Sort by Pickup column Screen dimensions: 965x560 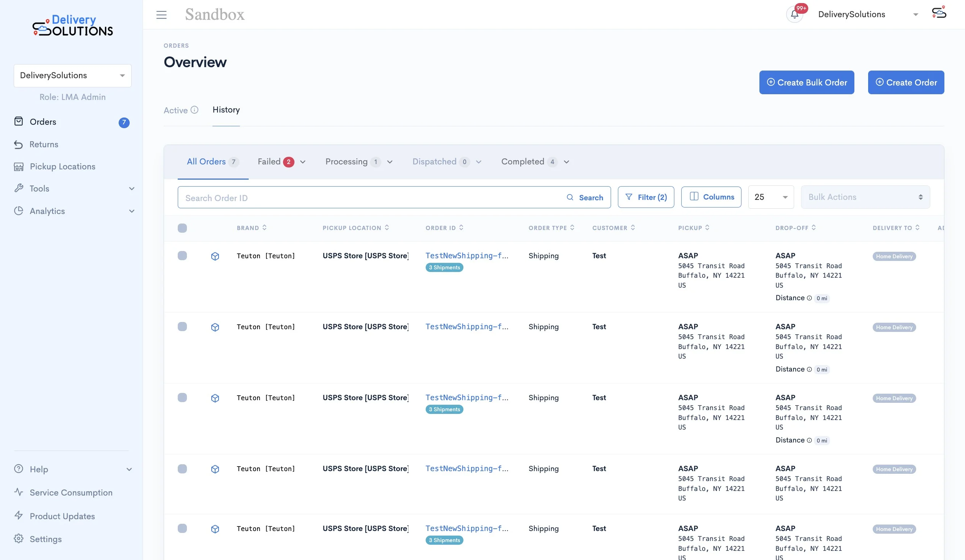tap(707, 227)
